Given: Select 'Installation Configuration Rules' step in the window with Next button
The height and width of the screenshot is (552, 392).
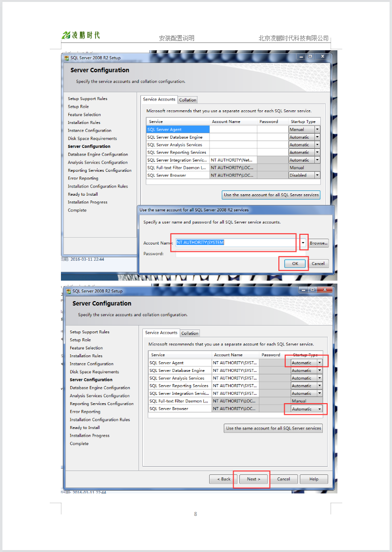Looking at the screenshot, I should (x=100, y=420).
